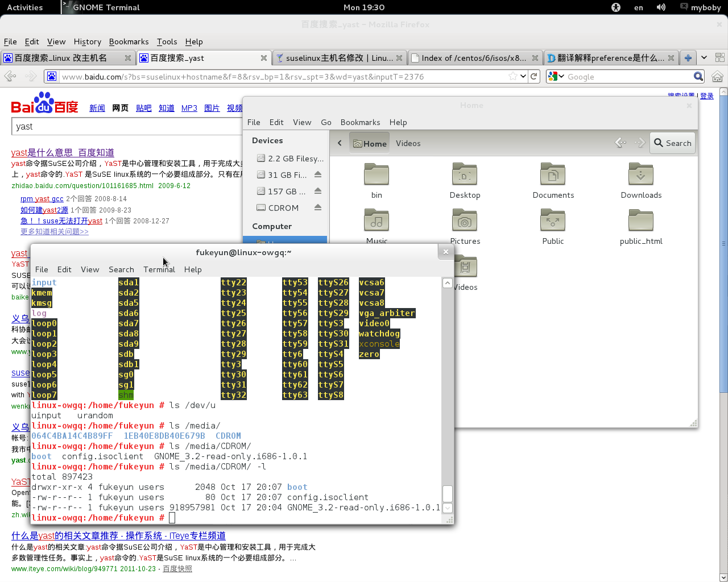Click the Google search magnifier icon
The width and height of the screenshot is (728, 582).
(x=698, y=76)
